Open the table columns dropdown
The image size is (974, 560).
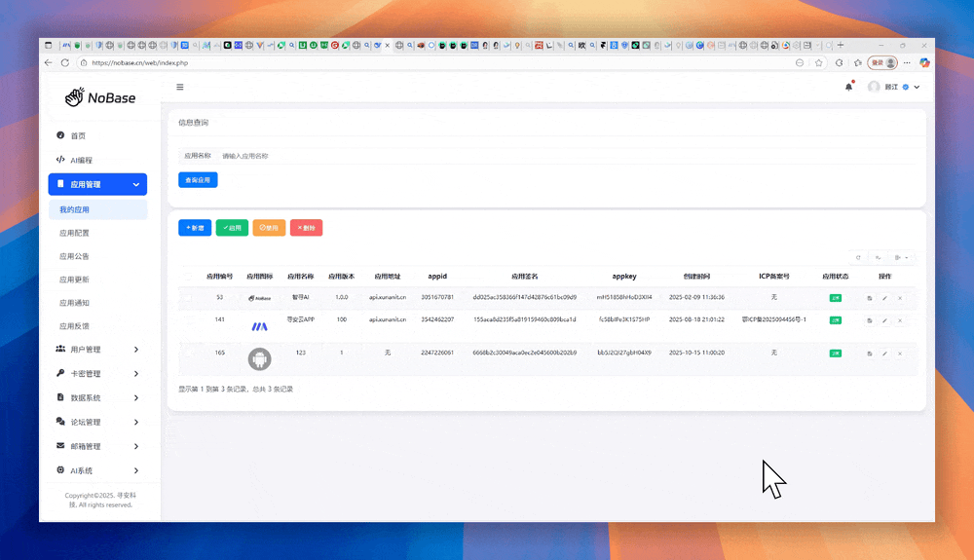(x=901, y=258)
